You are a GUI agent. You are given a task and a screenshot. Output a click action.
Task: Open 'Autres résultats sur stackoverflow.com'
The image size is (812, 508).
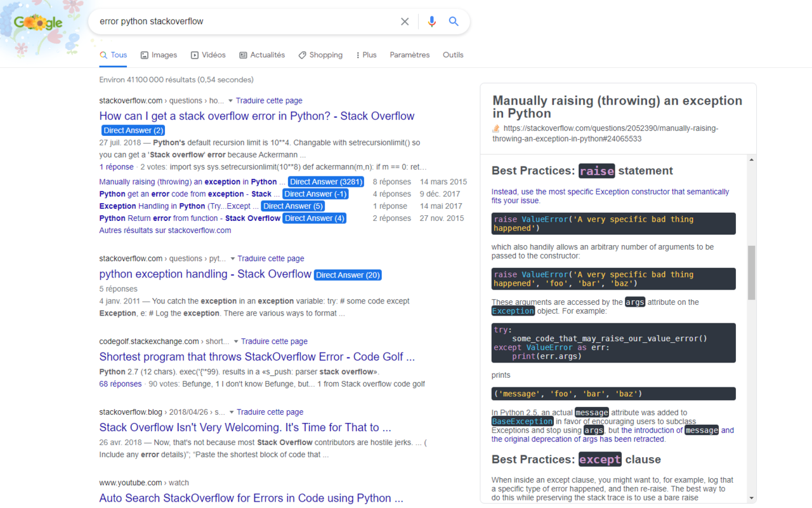click(165, 231)
